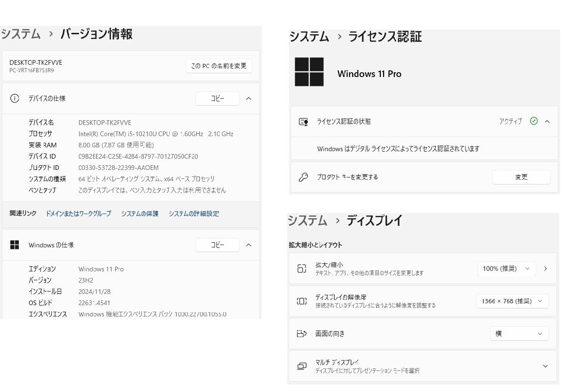Click the multi display icon
The width and height of the screenshot is (564, 392).
(302, 366)
